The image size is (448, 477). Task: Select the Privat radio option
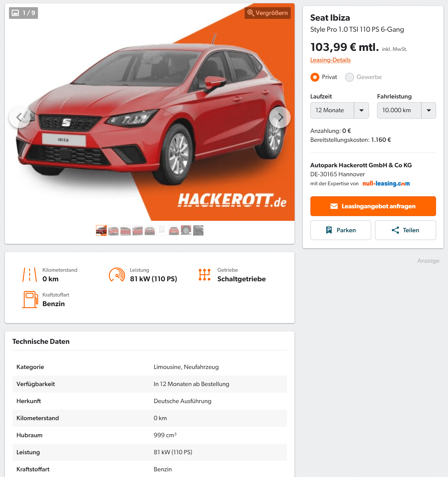click(315, 77)
